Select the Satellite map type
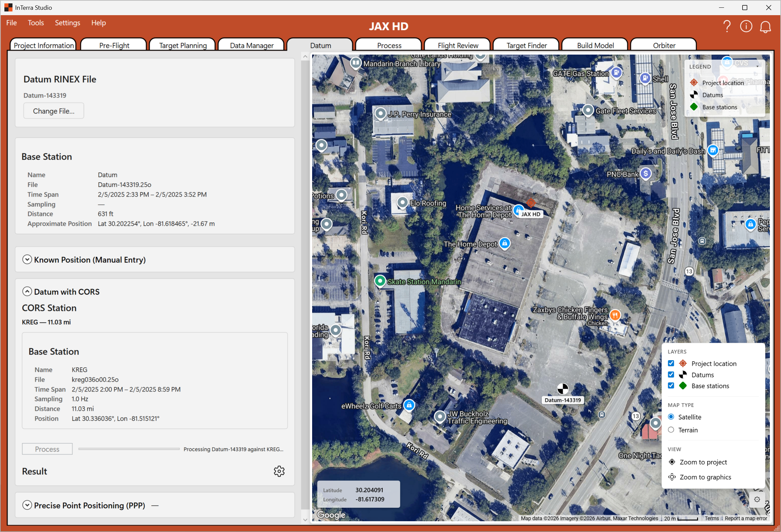781x532 pixels. (671, 417)
